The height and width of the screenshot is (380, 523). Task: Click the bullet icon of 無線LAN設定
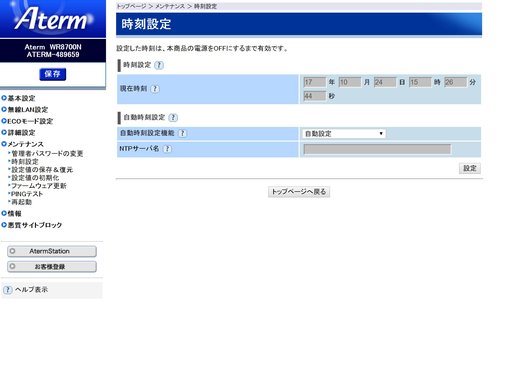tap(4, 109)
